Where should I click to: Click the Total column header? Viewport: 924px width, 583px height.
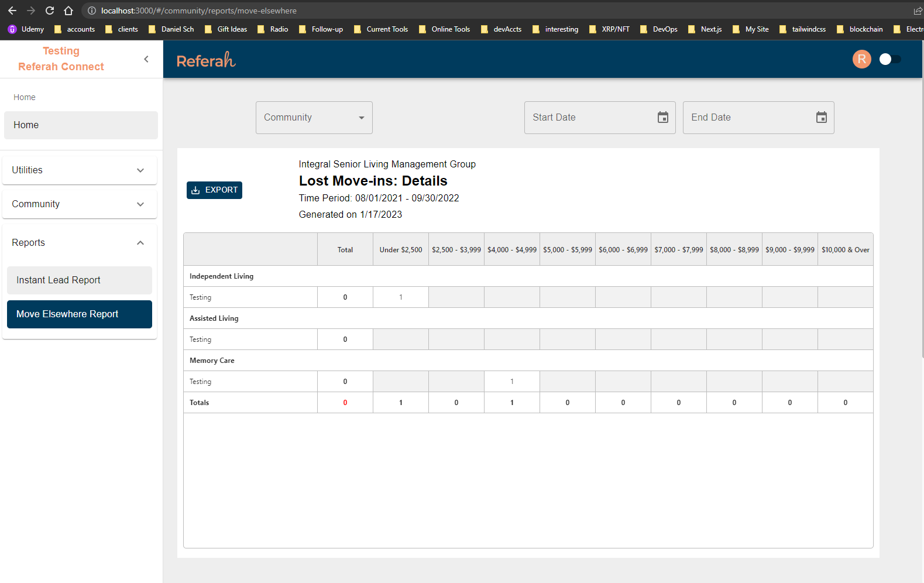[x=345, y=250]
